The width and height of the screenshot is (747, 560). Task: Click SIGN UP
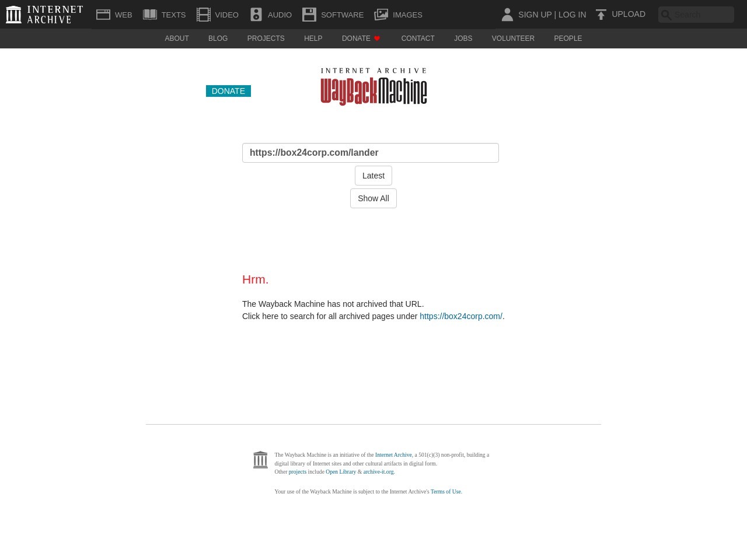[535, 15]
